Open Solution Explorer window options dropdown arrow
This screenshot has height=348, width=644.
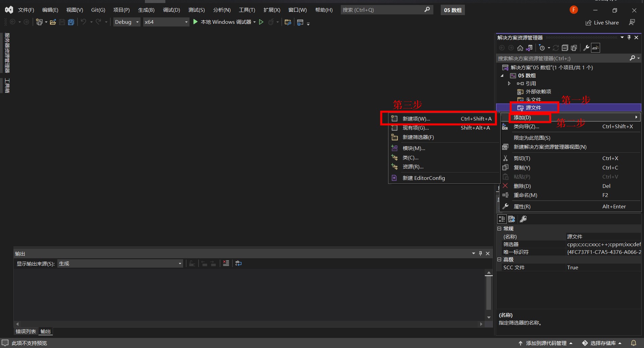(622, 38)
